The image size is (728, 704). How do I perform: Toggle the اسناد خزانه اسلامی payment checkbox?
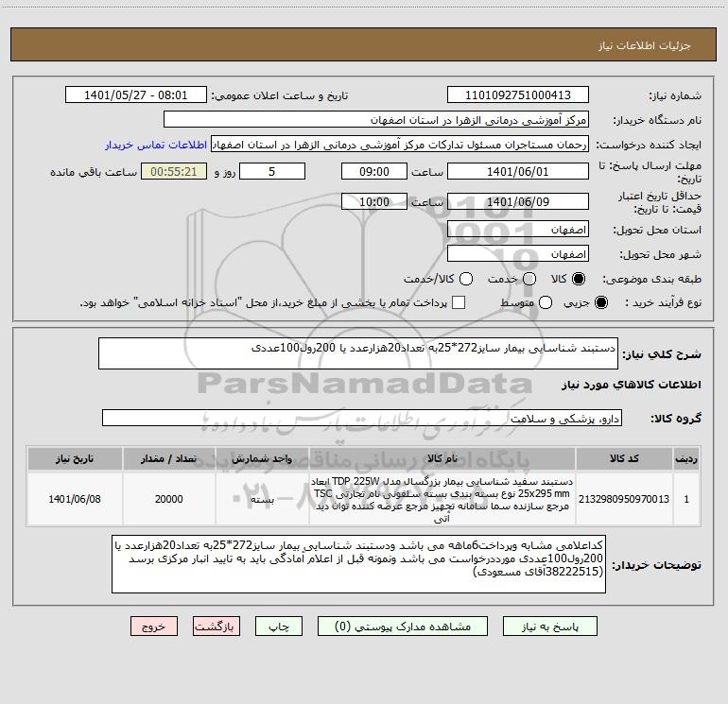459,302
